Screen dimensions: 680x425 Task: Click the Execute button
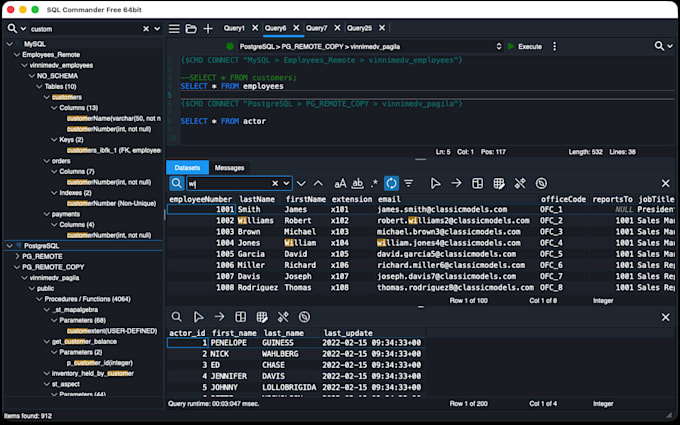click(525, 46)
